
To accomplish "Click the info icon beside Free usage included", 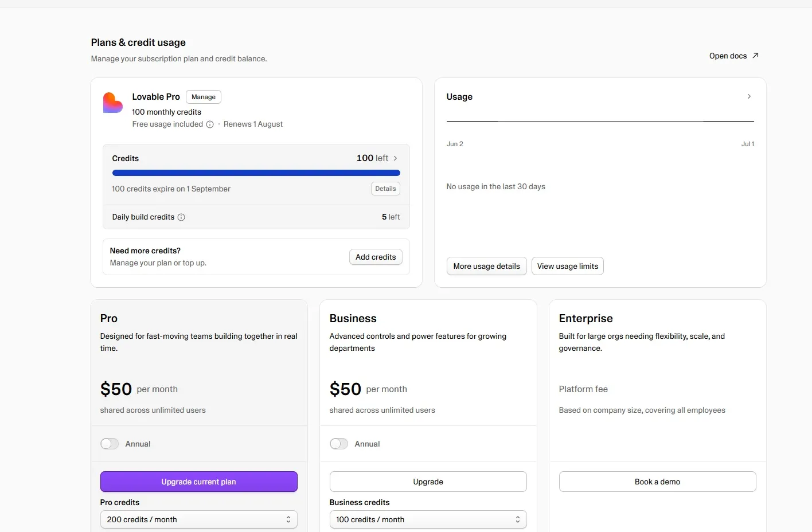I will pos(210,124).
